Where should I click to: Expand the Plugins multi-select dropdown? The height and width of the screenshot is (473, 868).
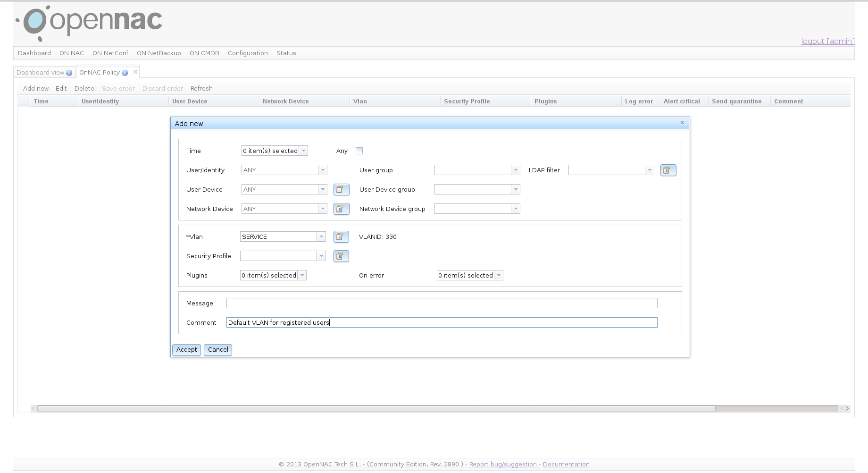point(302,275)
